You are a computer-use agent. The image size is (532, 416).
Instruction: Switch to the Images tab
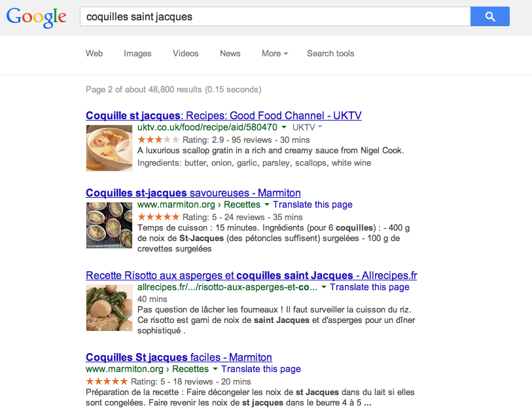137,54
